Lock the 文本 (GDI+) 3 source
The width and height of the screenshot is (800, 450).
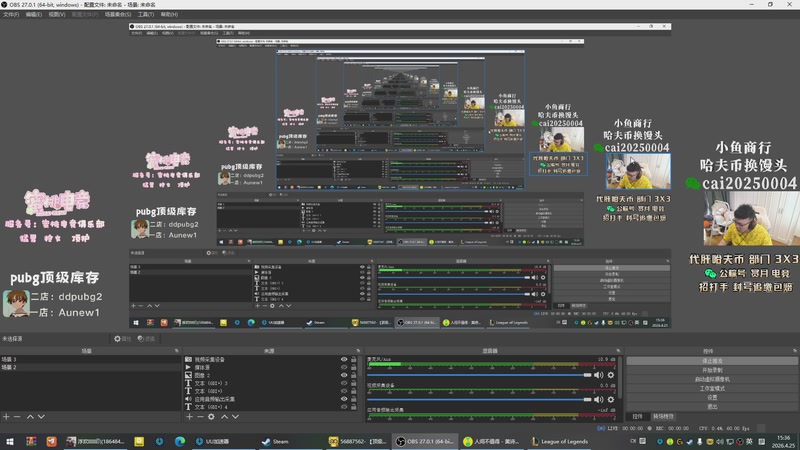(x=354, y=383)
